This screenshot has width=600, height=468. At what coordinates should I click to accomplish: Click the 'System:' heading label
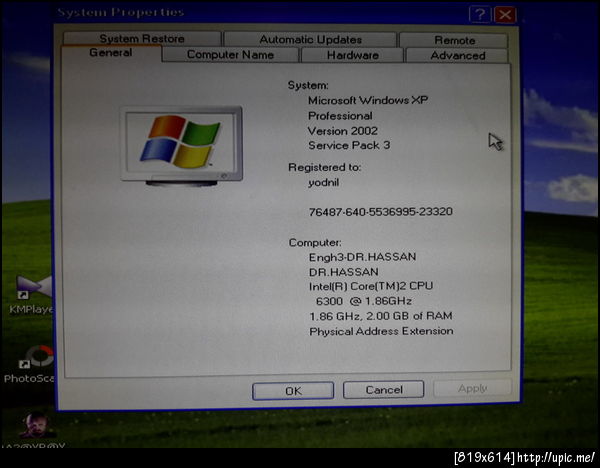pos(308,85)
